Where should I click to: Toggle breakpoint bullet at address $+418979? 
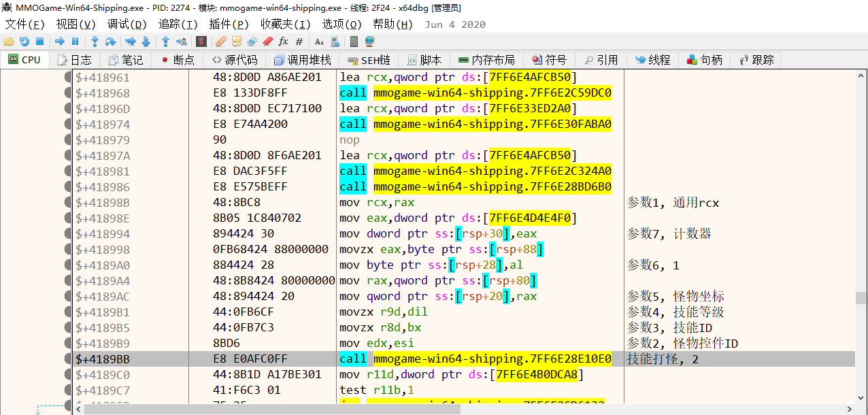click(68, 140)
